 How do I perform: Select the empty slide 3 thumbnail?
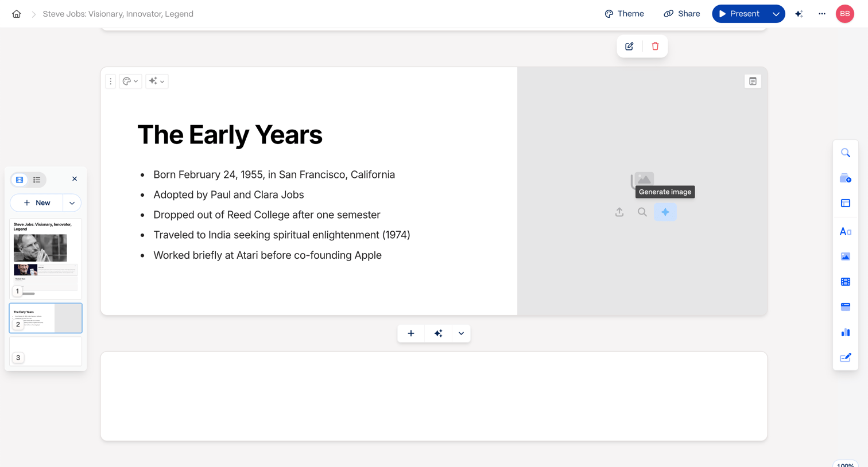pos(45,351)
